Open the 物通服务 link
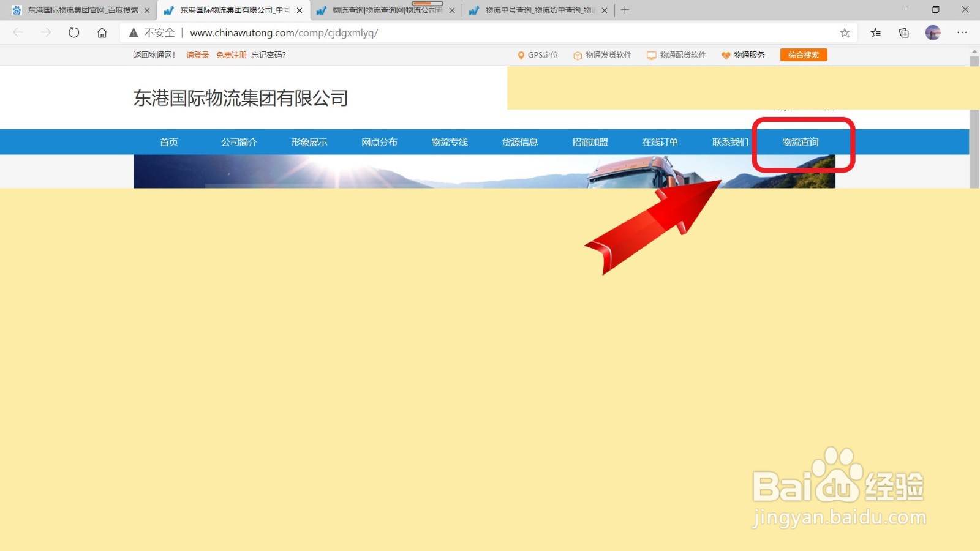Viewport: 980px width, 551px height. pyautogui.click(x=743, y=55)
